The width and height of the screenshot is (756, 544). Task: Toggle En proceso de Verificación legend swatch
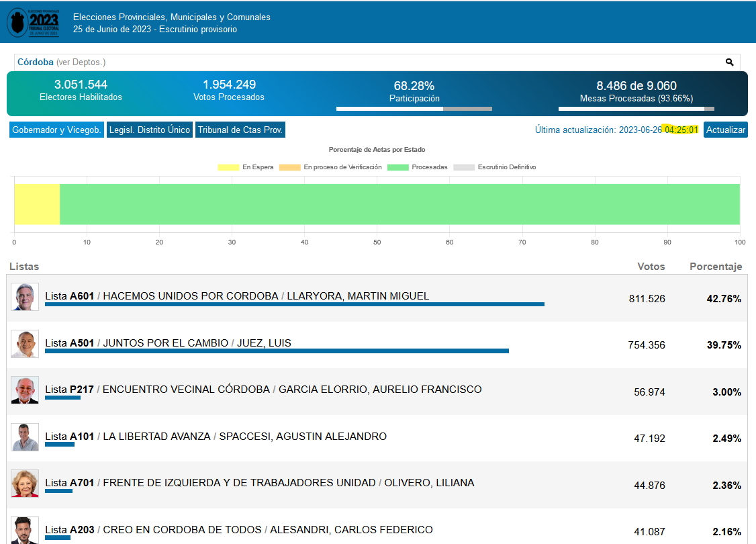290,167
